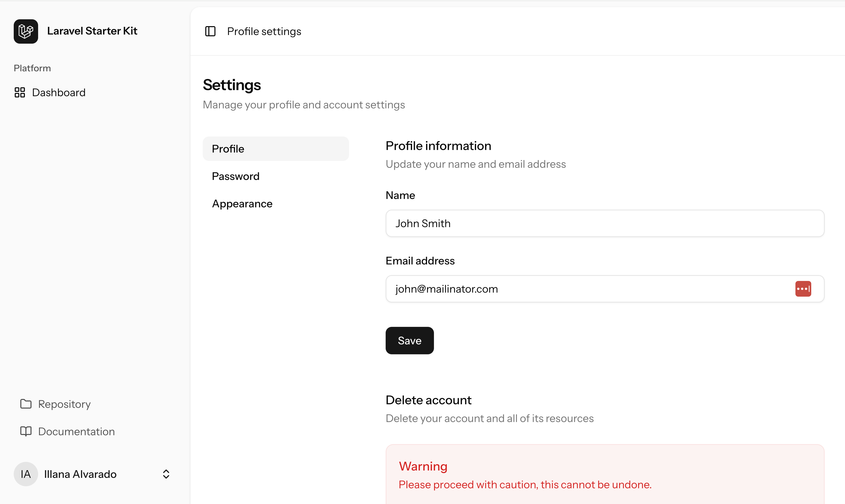Expand the Illana Alvarado user menu chevron
Viewport: 845px width, 504px height.
click(x=166, y=474)
